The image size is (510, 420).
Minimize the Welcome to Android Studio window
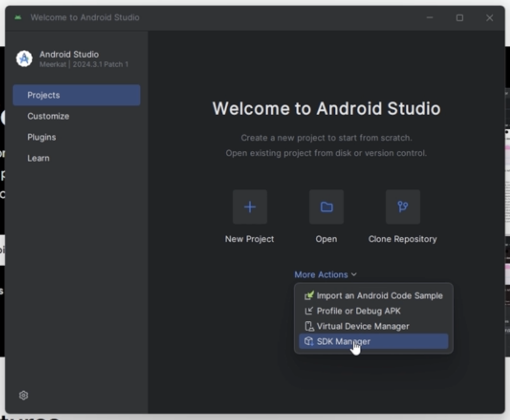click(430, 17)
